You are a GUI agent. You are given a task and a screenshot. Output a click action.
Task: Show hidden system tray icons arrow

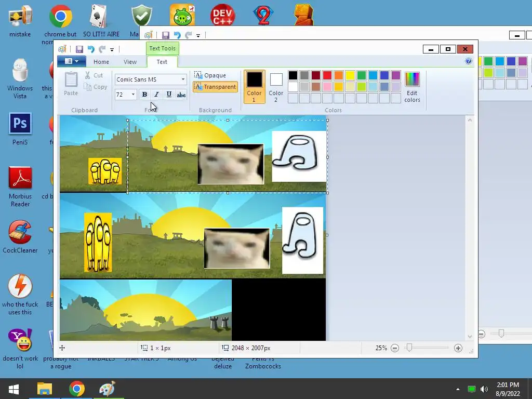pos(458,389)
